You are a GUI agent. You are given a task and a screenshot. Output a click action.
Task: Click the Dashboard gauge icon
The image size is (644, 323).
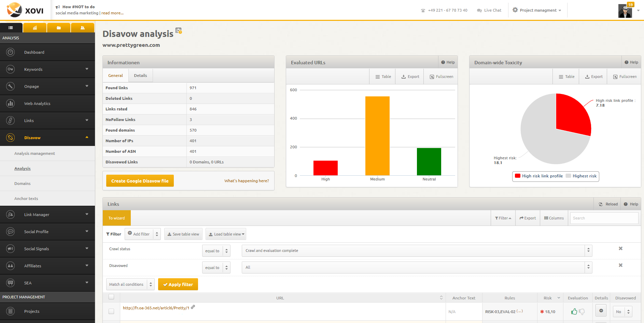pyautogui.click(x=11, y=52)
